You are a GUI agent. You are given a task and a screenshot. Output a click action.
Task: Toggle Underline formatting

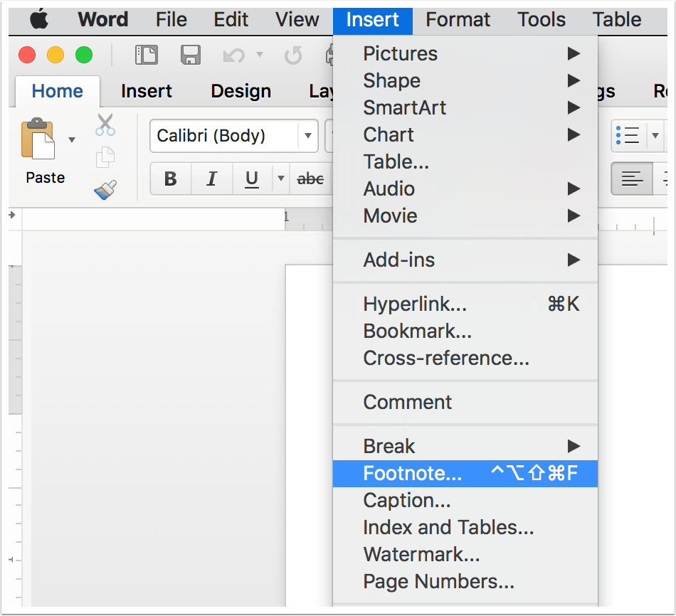(x=252, y=179)
